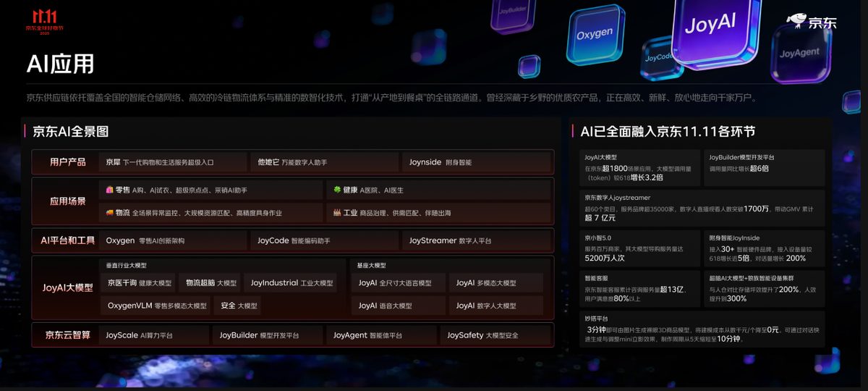Select the JoyBuilder 模型开发平台 cell
The image size is (868, 391).
click(x=268, y=335)
